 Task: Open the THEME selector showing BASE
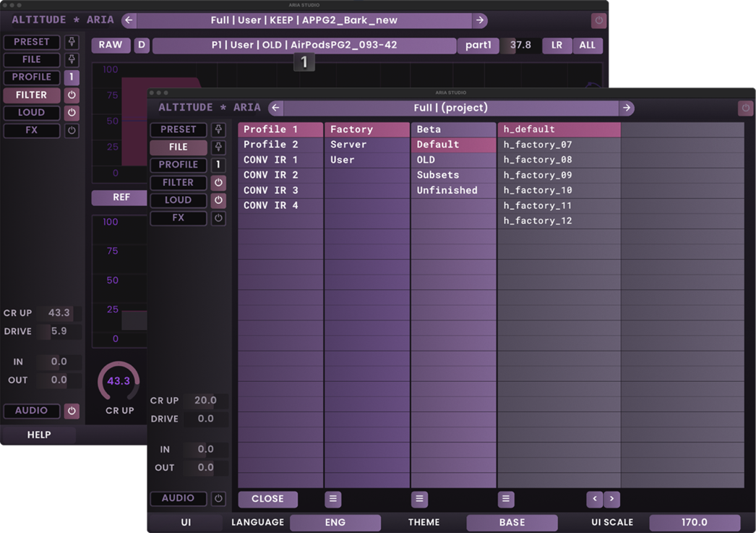click(x=512, y=522)
